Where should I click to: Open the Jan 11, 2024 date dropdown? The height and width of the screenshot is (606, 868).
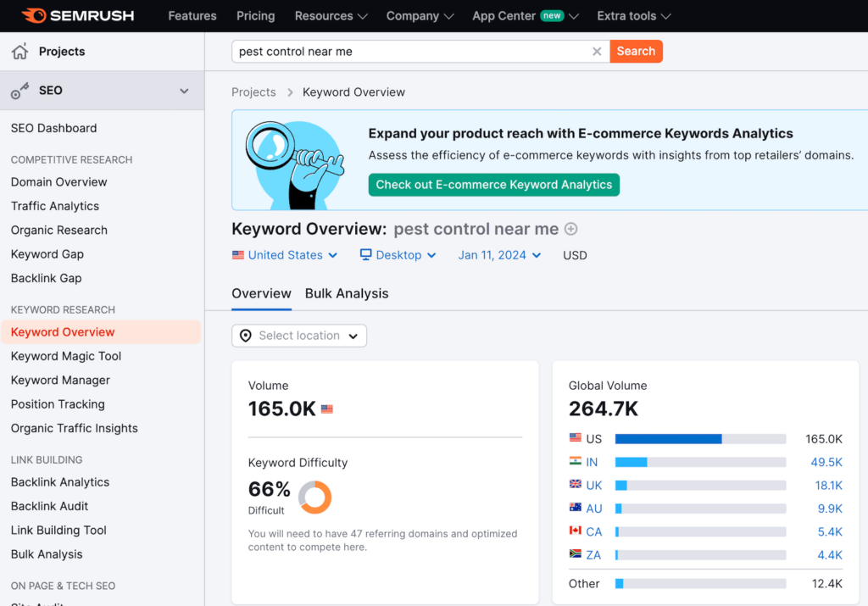pyautogui.click(x=499, y=255)
